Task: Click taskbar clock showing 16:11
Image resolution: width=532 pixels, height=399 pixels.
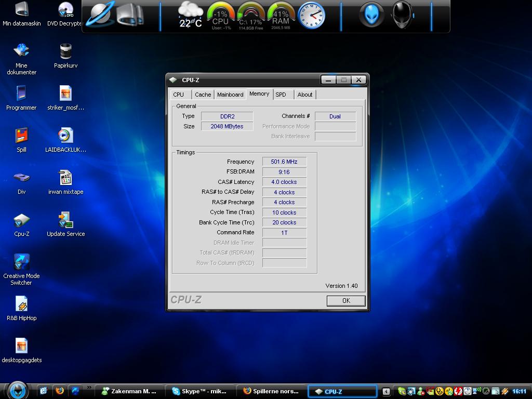Action: coord(519,391)
